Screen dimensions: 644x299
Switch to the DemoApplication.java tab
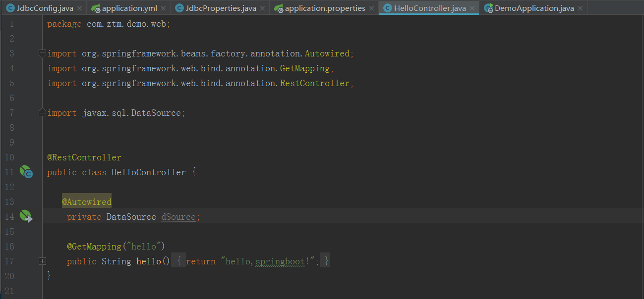[534, 8]
